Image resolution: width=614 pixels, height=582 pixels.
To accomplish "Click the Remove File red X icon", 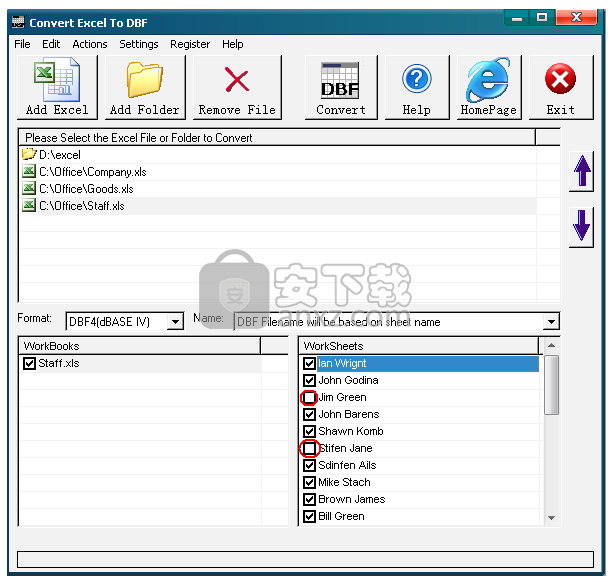I will (x=237, y=87).
